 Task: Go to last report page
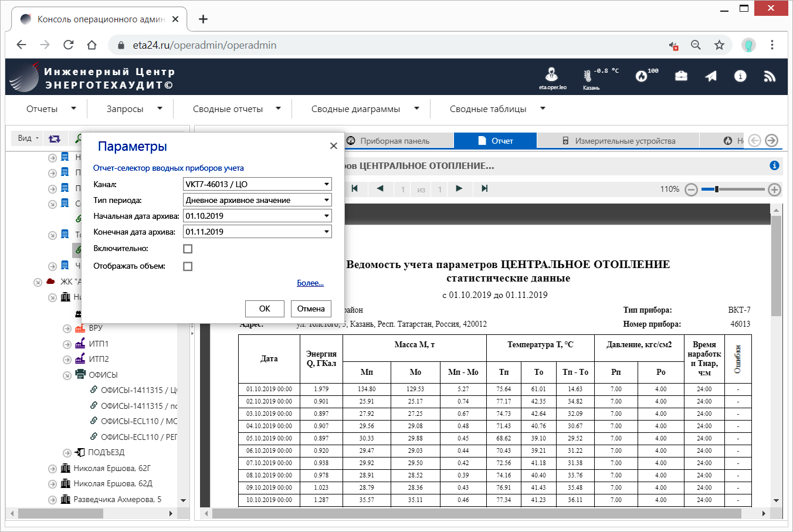pos(484,189)
